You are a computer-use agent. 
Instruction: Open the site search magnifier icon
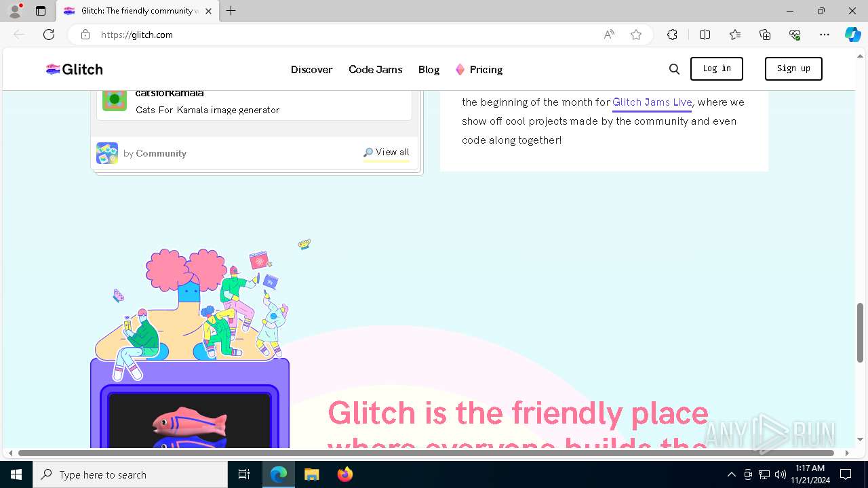point(674,69)
